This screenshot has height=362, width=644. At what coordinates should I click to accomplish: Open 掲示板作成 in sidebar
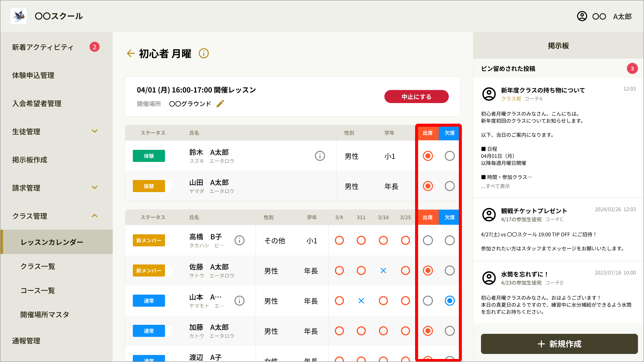point(30,160)
